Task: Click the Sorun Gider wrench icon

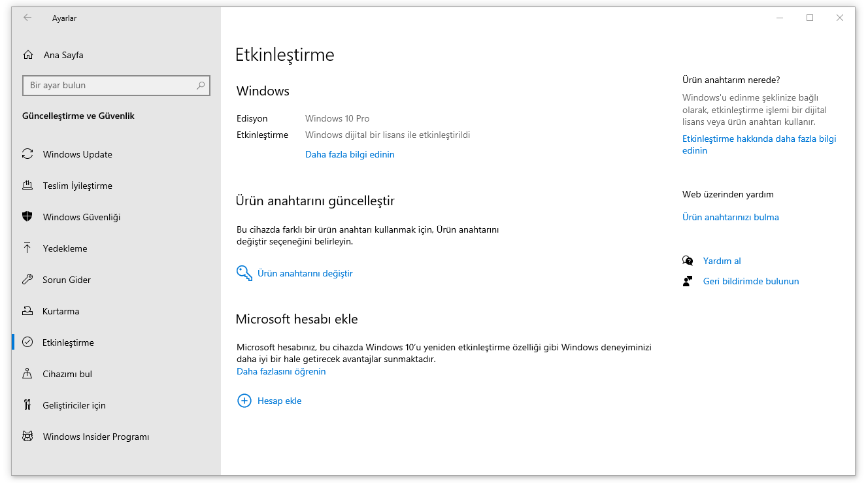Action: (27, 280)
